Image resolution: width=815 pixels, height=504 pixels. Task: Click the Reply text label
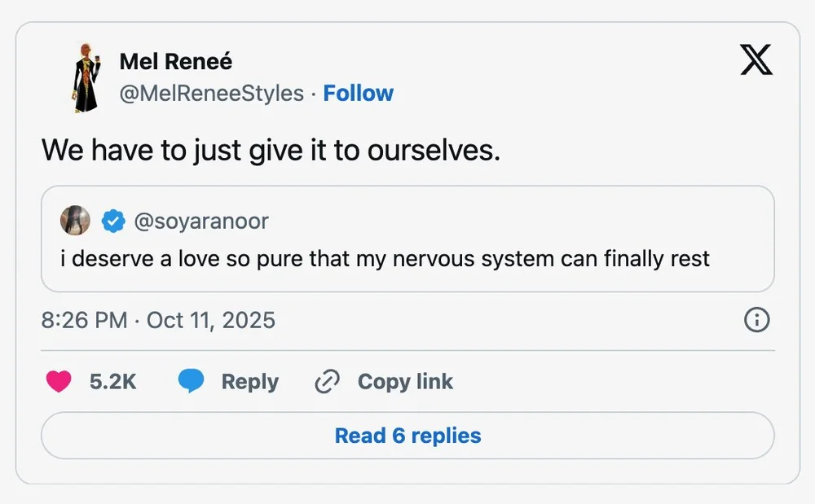point(249,382)
